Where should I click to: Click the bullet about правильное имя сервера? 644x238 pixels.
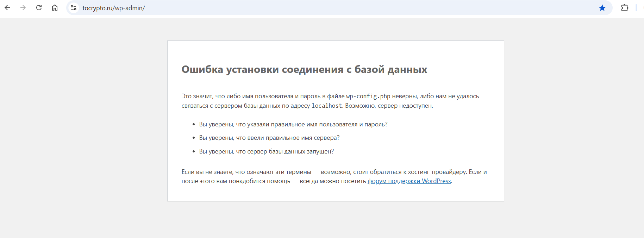269,138
